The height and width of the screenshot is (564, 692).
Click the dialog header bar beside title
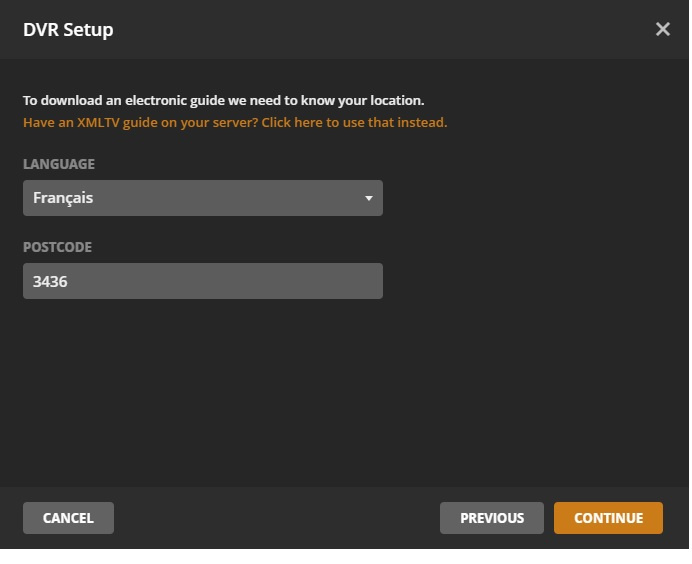[380, 30]
